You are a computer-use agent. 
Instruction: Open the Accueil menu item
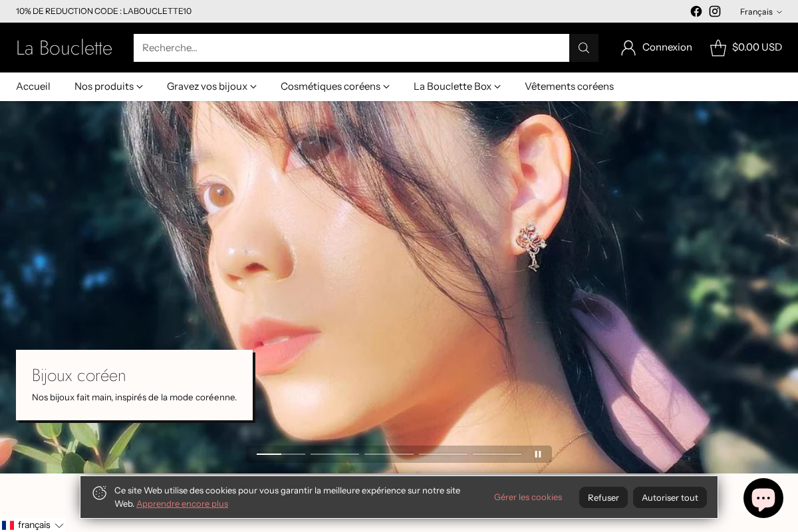[33, 86]
